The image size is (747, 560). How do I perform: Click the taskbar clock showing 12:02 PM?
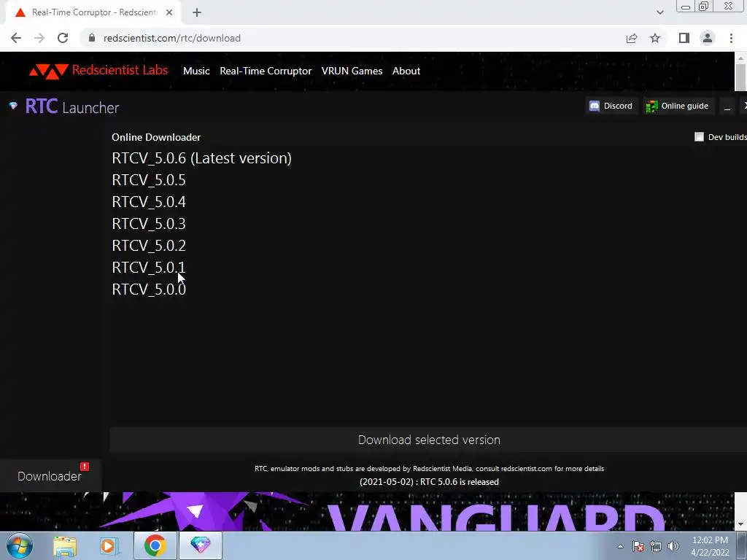pyautogui.click(x=710, y=545)
